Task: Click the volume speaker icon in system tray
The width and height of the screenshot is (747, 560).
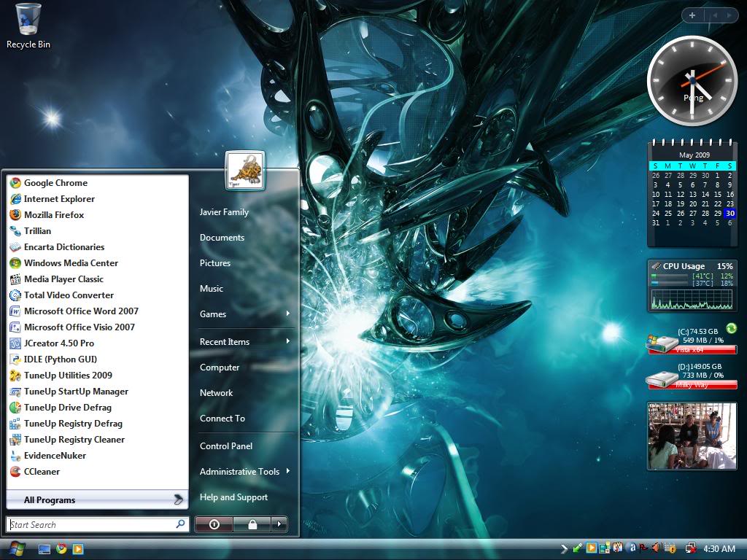Action: 657,548
